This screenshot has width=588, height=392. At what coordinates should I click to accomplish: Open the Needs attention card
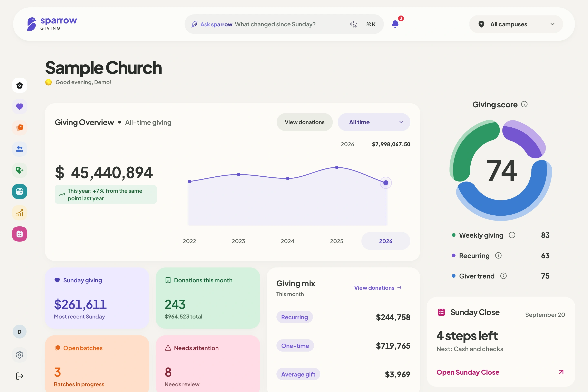click(x=208, y=364)
